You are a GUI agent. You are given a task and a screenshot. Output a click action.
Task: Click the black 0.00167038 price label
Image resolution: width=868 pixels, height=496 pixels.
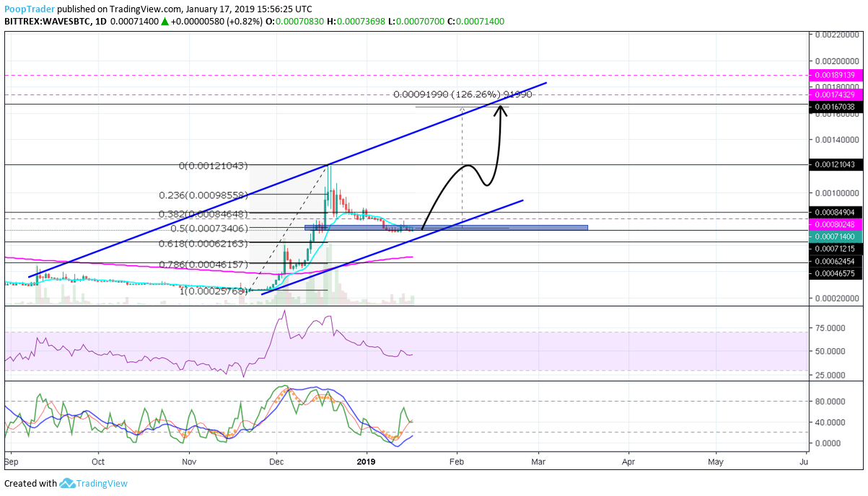click(834, 107)
